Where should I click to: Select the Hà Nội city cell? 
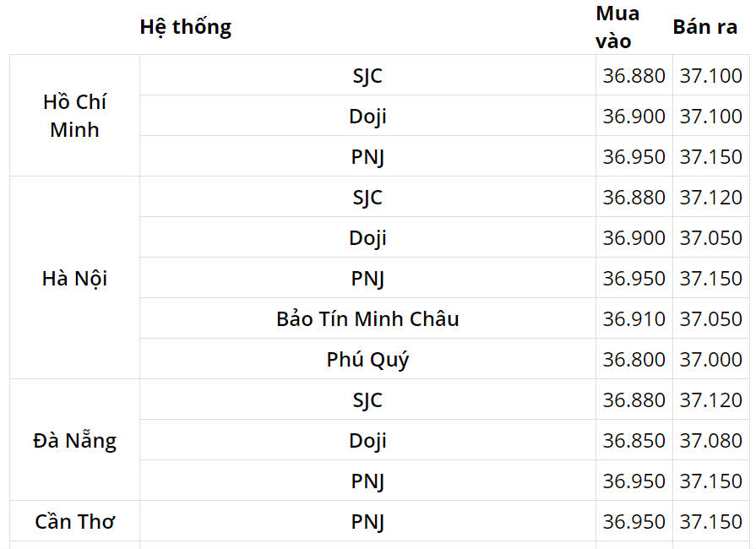tap(74, 278)
